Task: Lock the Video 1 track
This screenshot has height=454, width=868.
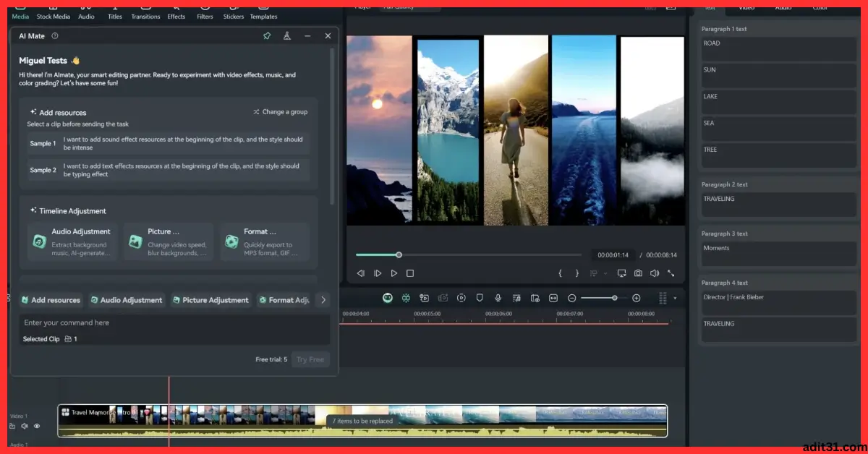Action: (x=12, y=426)
